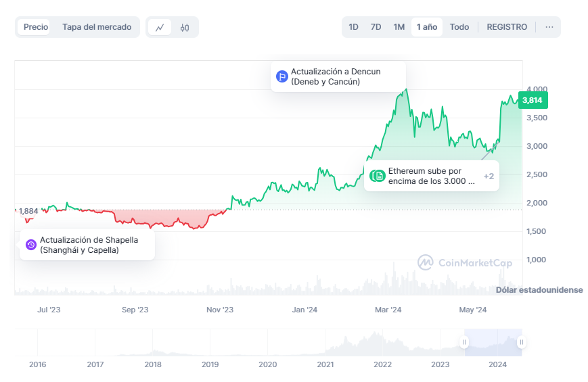The image size is (588, 382).
Task: Click the Dencun upgrade flag icon
Action: point(282,76)
